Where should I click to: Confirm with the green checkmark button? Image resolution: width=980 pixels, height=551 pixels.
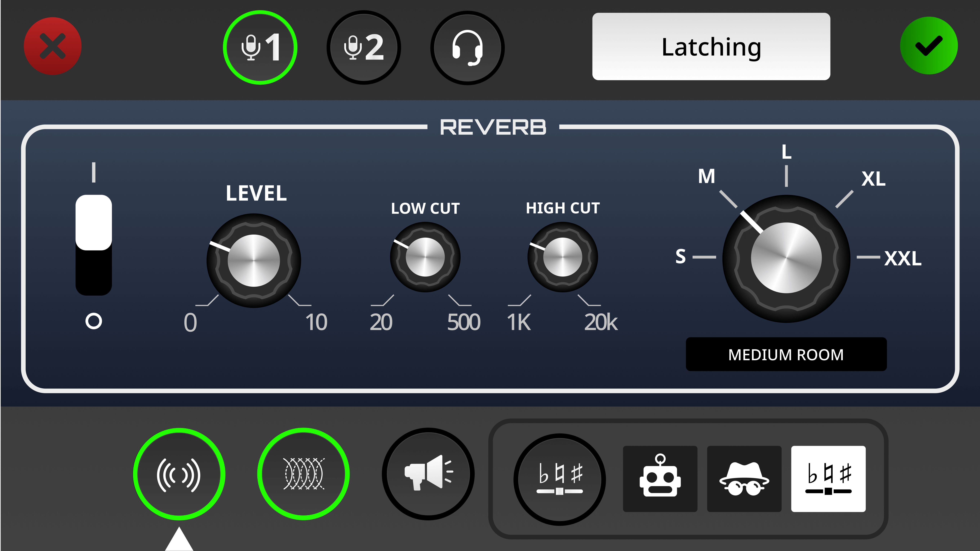[929, 46]
